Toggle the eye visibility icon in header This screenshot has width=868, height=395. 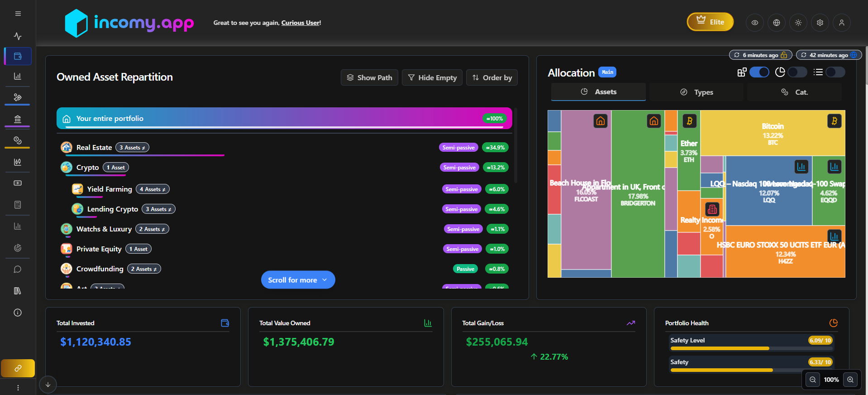[x=755, y=23]
